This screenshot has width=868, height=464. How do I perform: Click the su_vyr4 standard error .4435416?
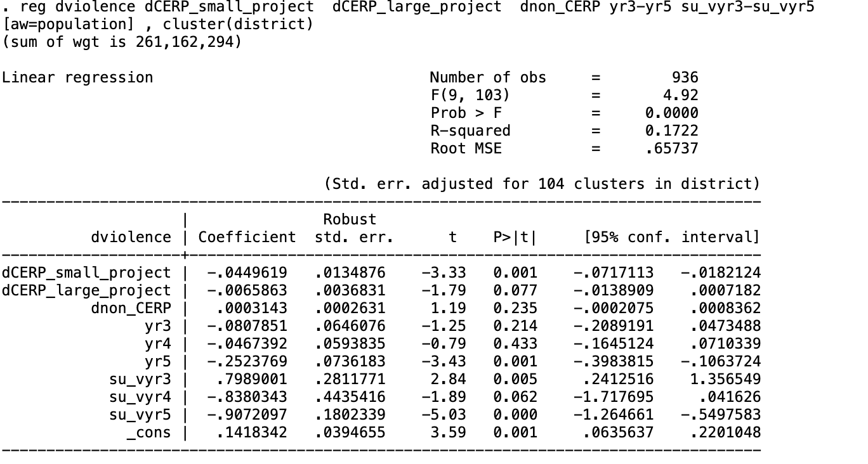[350, 397]
